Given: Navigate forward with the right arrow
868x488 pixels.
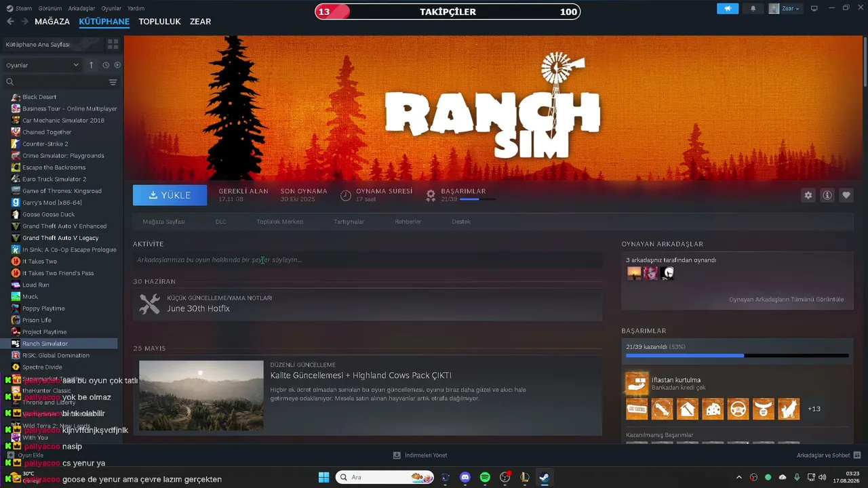Looking at the screenshot, I should point(24,22).
